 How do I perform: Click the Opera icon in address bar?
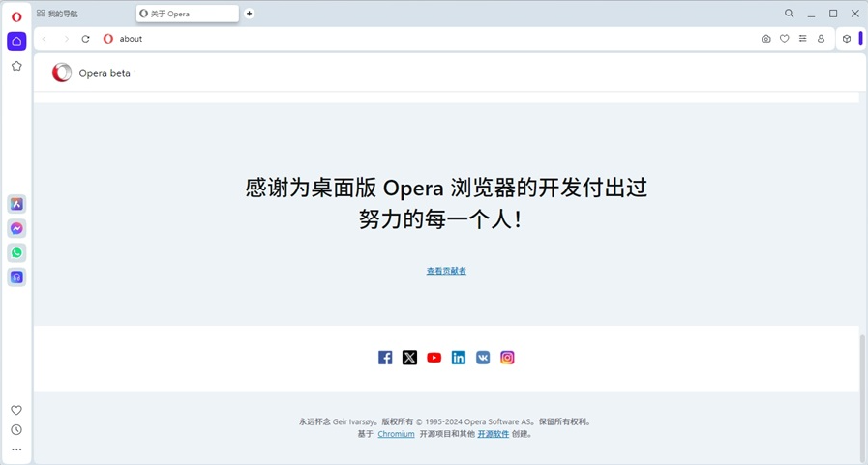click(x=108, y=39)
